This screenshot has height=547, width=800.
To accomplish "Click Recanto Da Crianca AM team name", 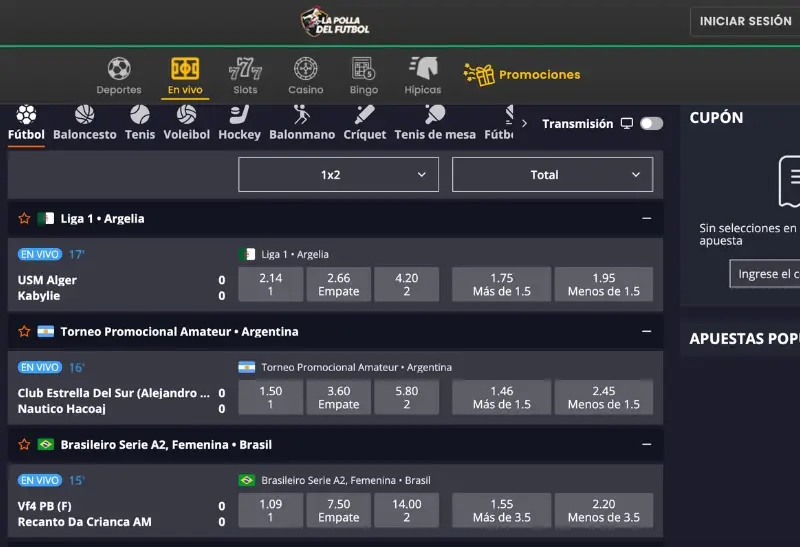I will [x=85, y=521].
